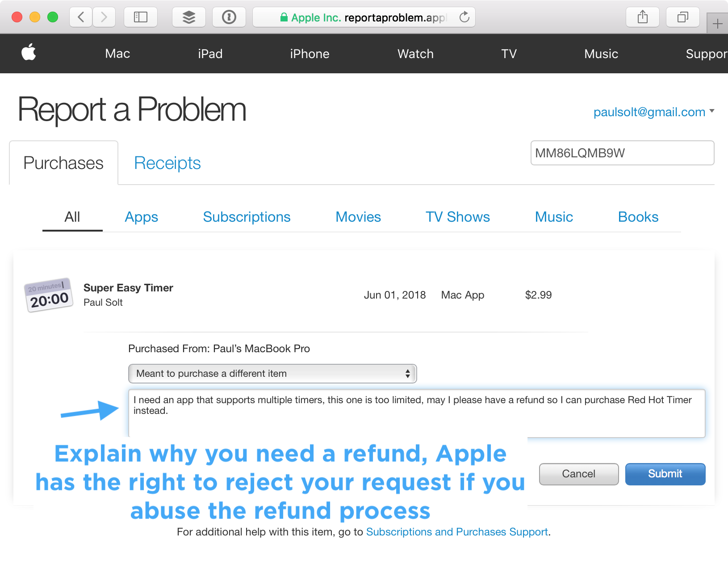Open the reason dropdown showing 'Meant to purchase a different item'
This screenshot has height=573, width=728.
tap(272, 374)
